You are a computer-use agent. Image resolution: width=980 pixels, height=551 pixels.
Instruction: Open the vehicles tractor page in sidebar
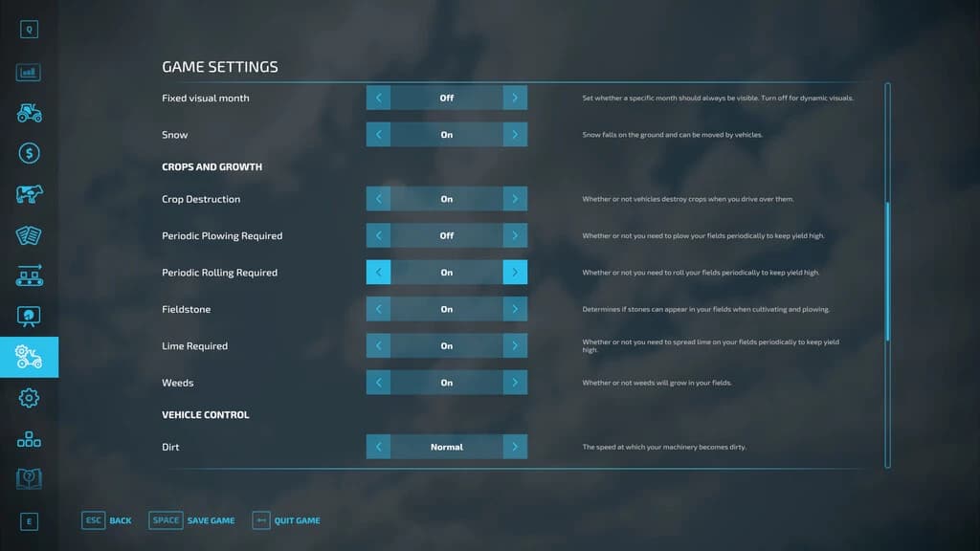(x=29, y=113)
